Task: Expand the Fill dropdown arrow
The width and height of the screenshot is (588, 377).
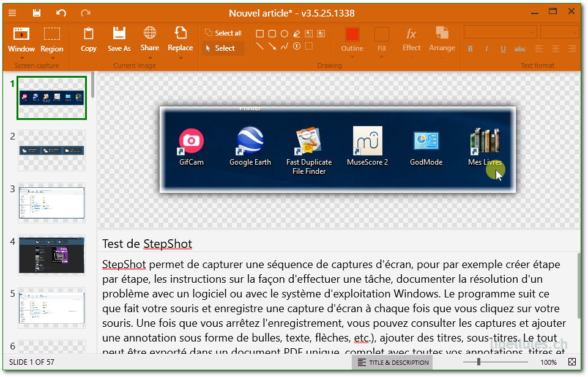Action: pyautogui.click(x=381, y=57)
